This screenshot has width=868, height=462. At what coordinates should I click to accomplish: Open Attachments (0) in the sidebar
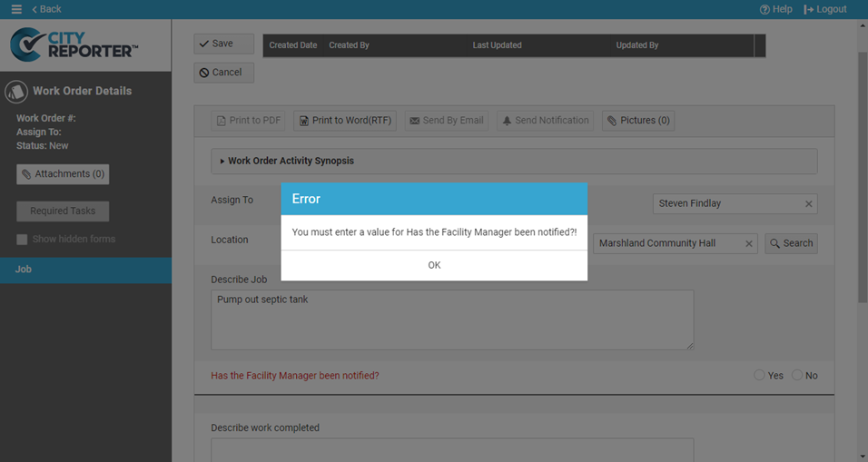[x=63, y=174]
